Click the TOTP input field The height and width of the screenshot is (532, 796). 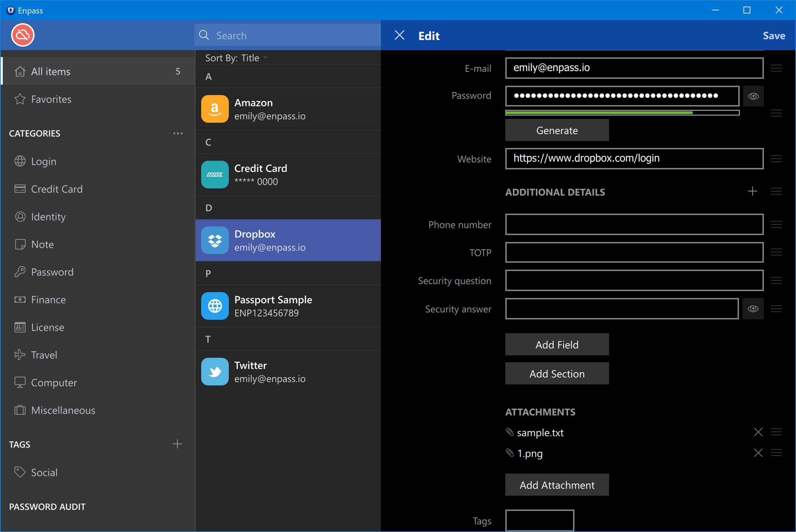point(634,252)
